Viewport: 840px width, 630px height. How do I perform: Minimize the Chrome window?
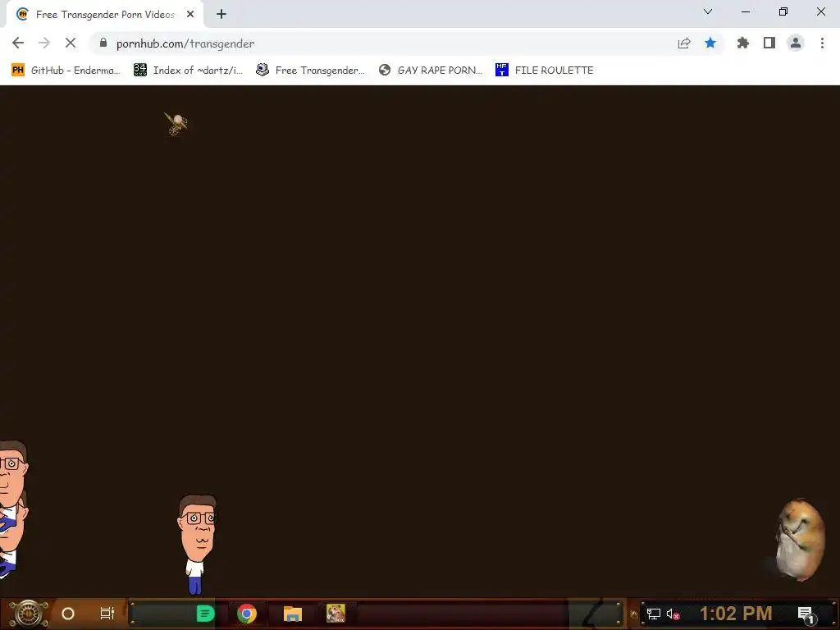click(x=745, y=11)
